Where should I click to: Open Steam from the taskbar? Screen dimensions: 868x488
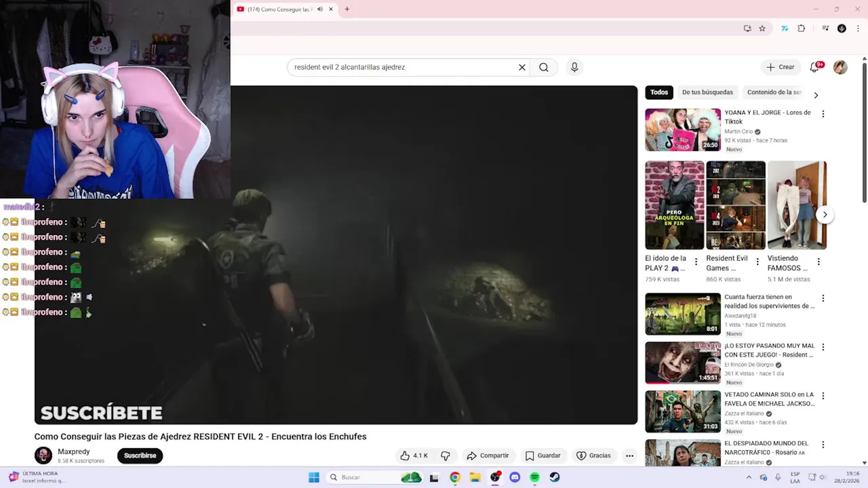point(555,477)
